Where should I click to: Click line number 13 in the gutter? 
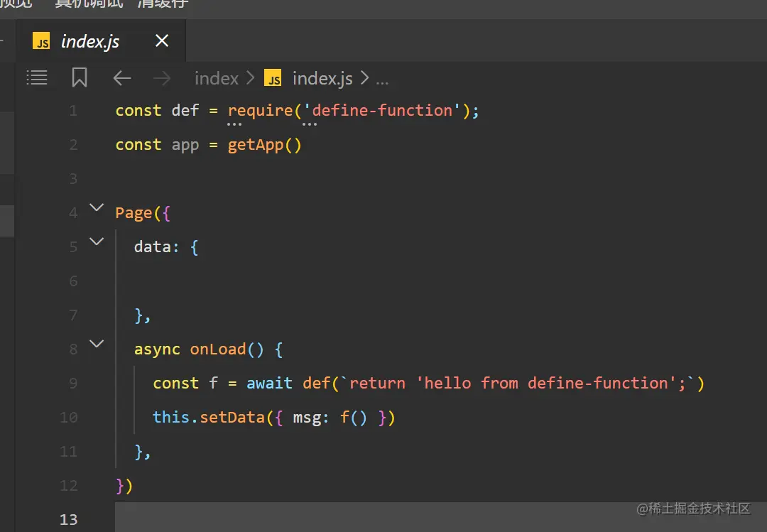tap(68, 520)
